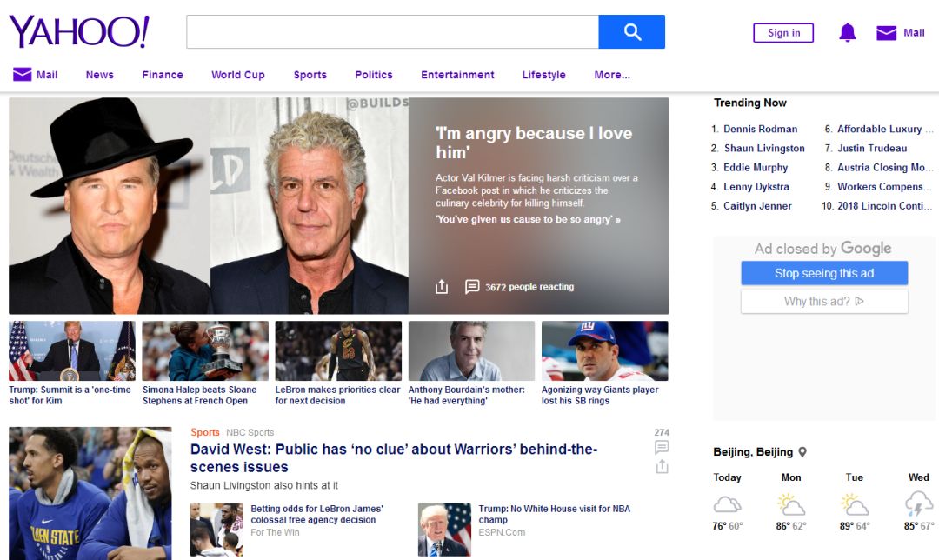Open the Simona Halep French Open thumbnail
This screenshot has height=560, width=939.
tap(205, 351)
